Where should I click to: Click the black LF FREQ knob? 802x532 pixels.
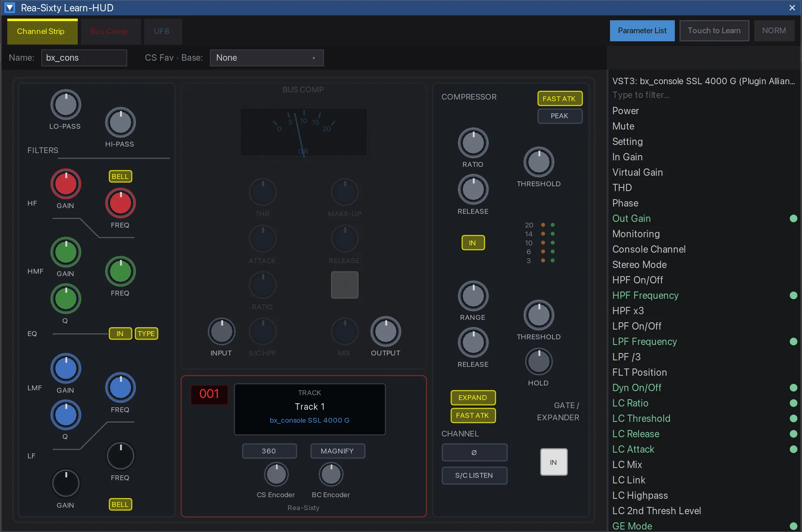pyautogui.click(x=120, y=456)
